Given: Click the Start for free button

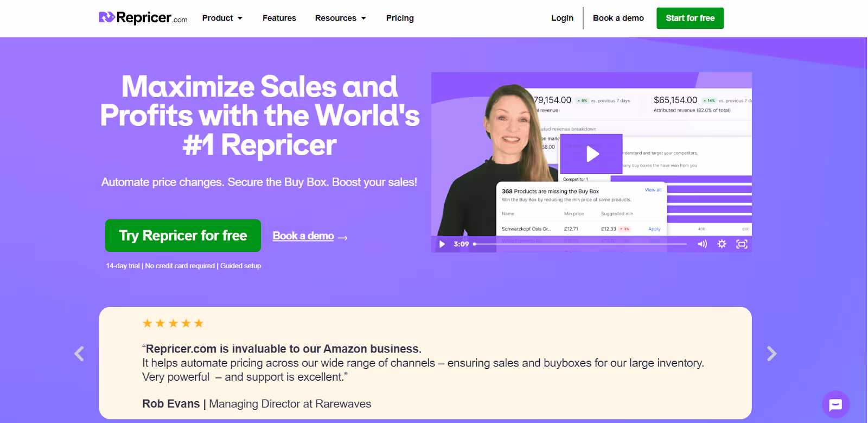Looking at the screenshot, I should pos(690,18).
